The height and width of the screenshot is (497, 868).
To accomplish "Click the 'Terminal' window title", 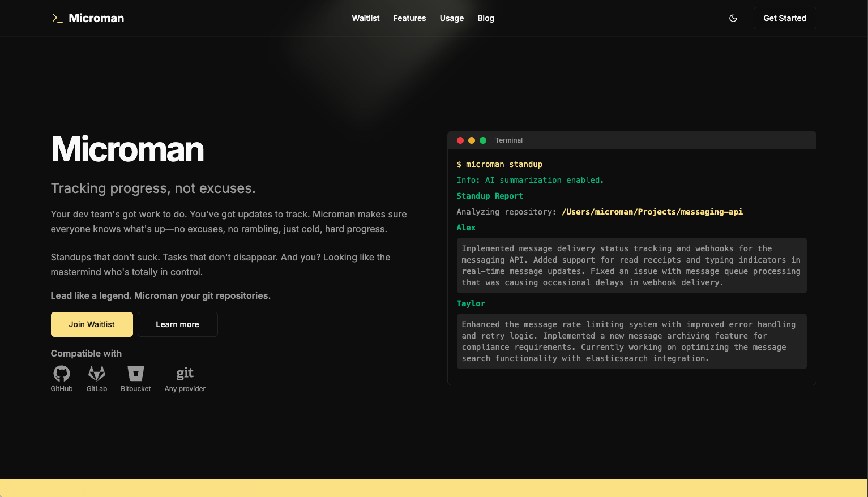I will coord(509,140).
